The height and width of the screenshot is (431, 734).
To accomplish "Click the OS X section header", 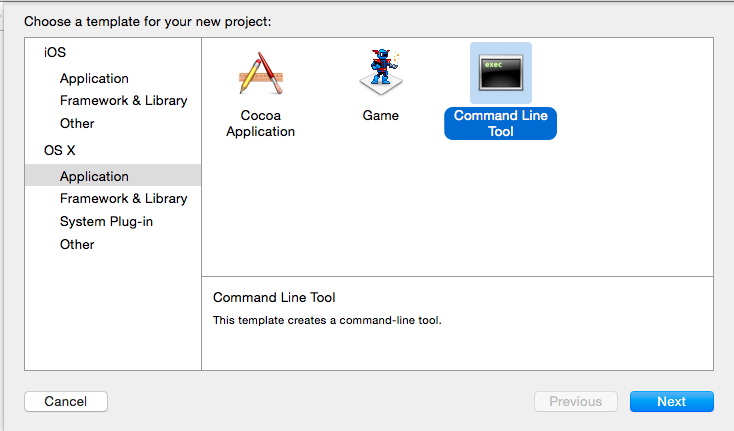I will (x=59, y=150).
